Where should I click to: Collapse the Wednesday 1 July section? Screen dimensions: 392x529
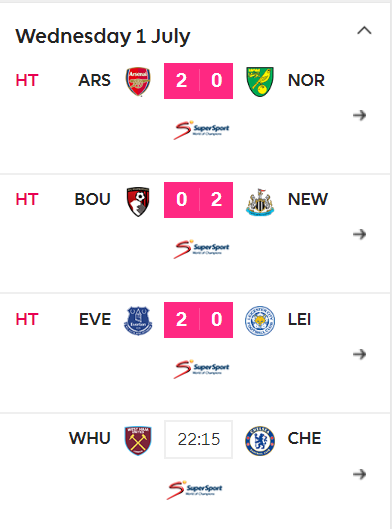[x=364, y=31]
